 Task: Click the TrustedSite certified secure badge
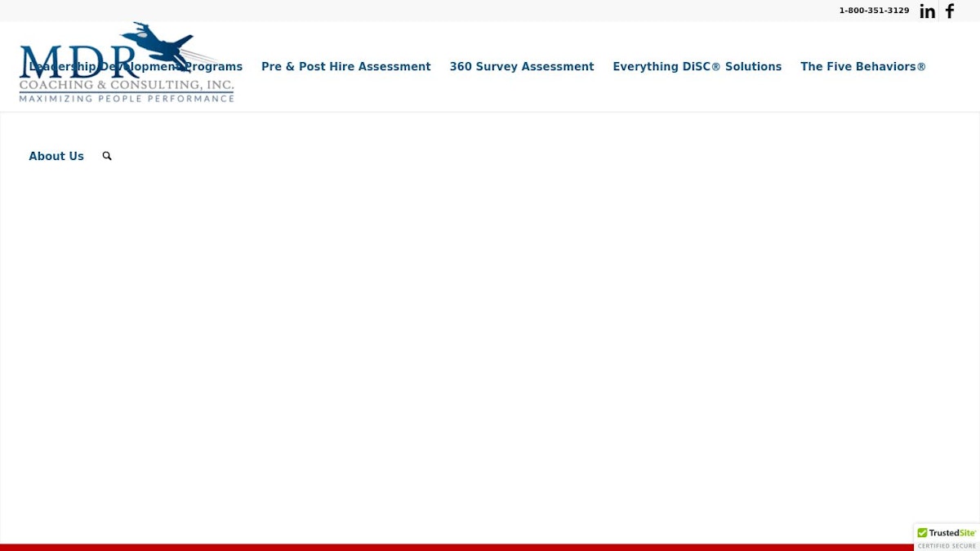(947, 537)
